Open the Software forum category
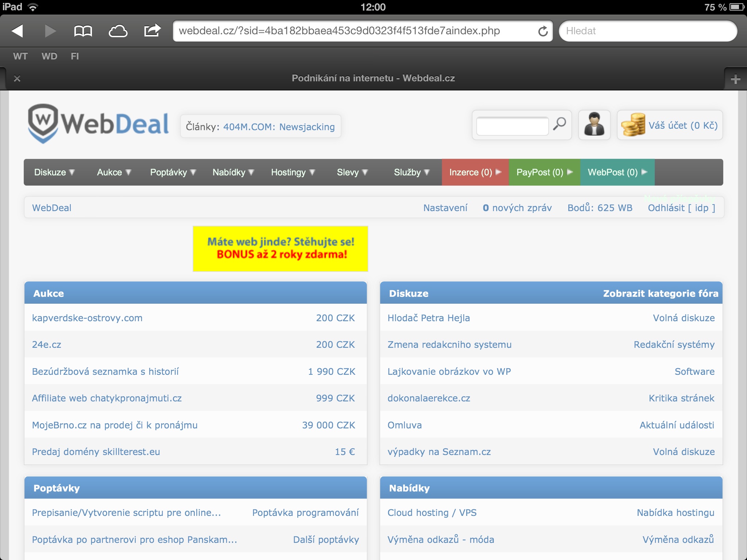Viewport: 747px width, 560px height. 694,372
